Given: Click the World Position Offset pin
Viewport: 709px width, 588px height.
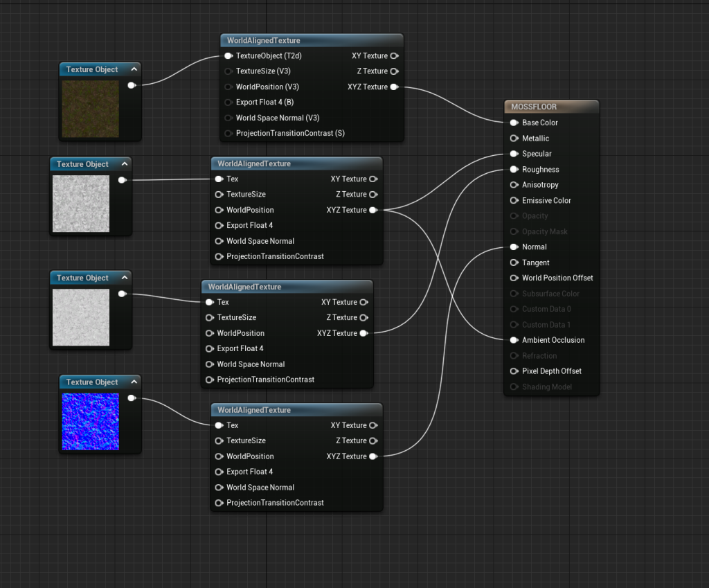Looking at the screenshot, I should (x=514, y=278).
